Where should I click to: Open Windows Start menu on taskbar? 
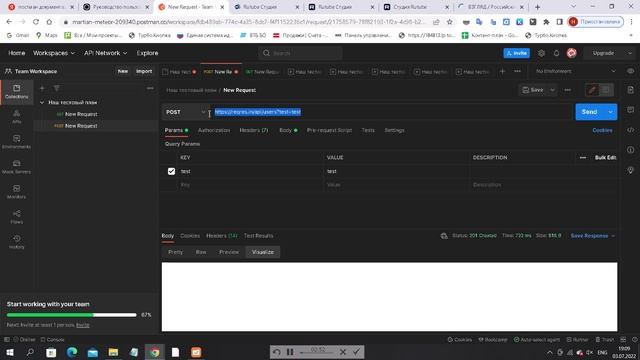click(10, 352)
